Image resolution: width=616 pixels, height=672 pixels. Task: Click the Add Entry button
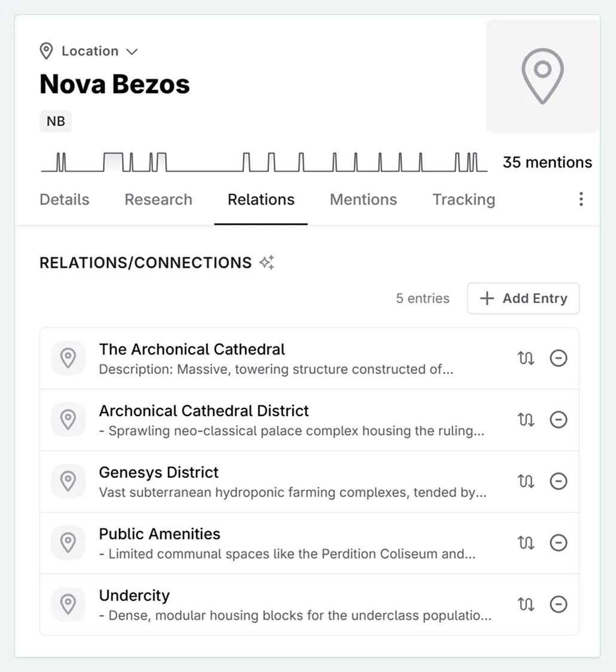pyautogui.click(x=523, y=298)
